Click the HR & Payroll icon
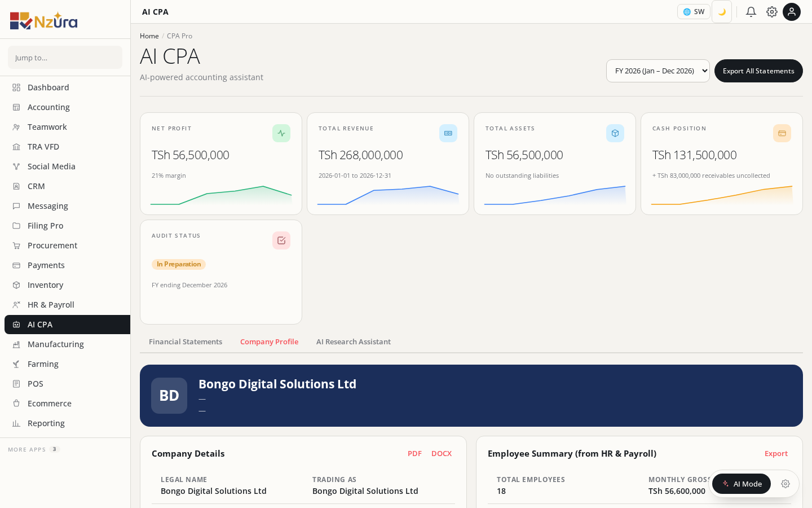This screenshot has width=812, height=508. [16, 305]
